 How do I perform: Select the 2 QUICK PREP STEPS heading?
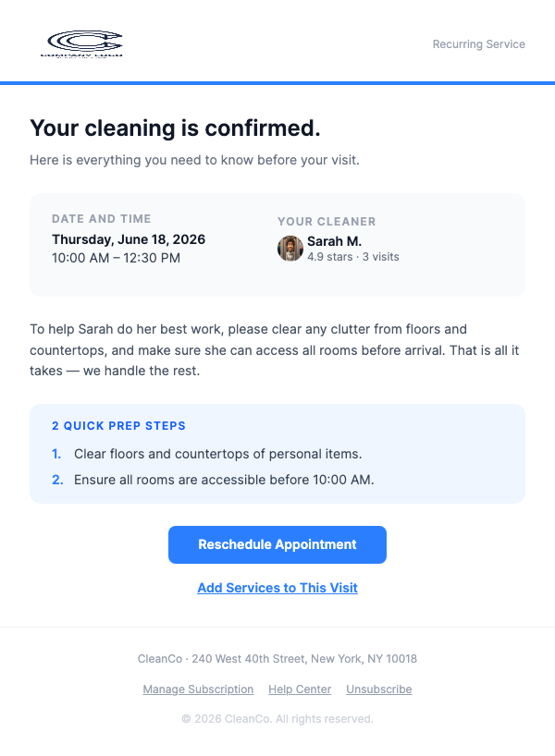click(118, 426)
